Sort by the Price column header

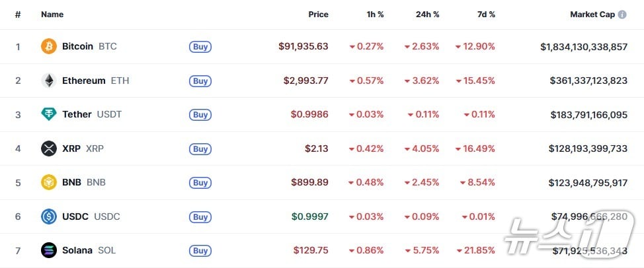coord(318,15)
